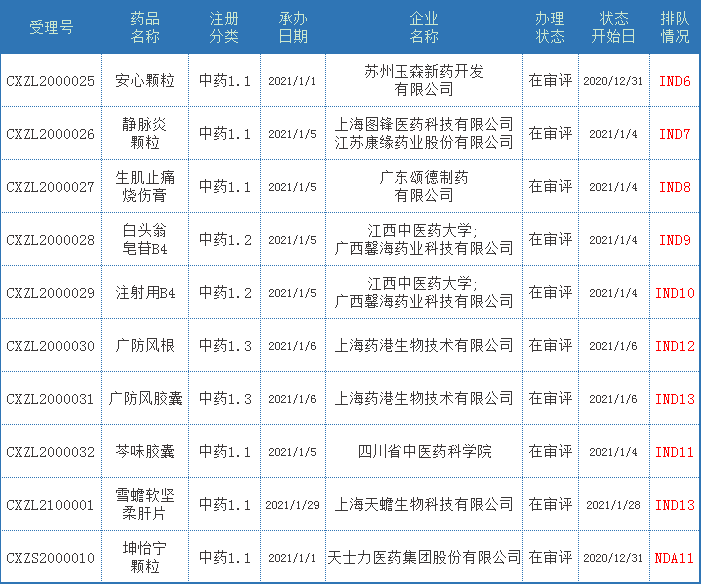701x584 pixels.
Task: Click drug name 芩味胶囊
Action: tap(145, 451)
